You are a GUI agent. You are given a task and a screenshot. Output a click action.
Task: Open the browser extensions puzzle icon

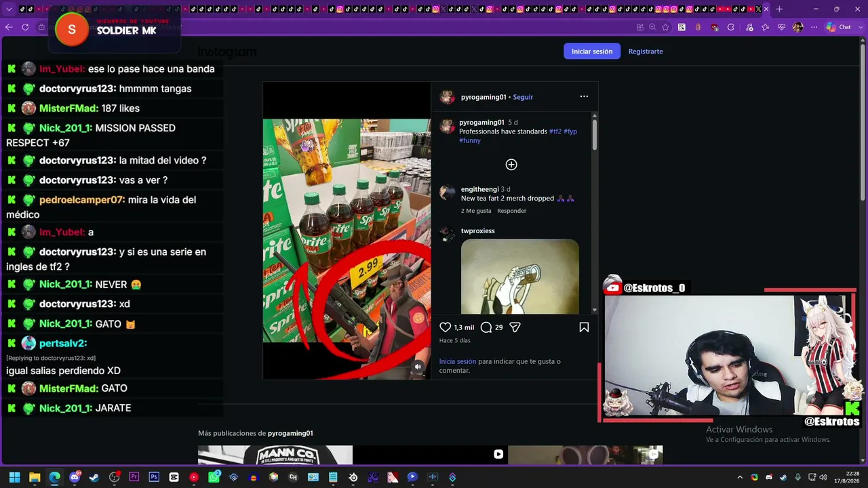(x=731, y=27)
